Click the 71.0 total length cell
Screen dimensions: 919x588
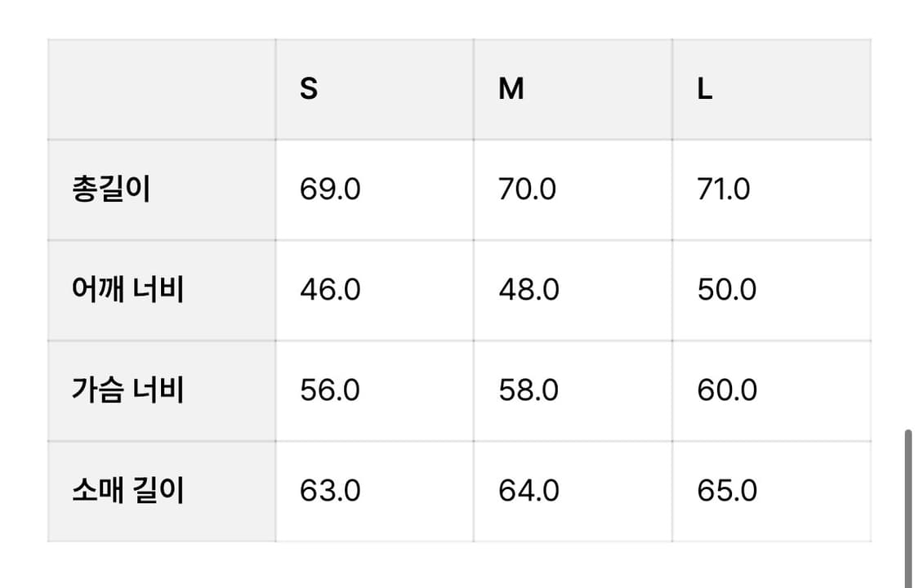724,189
